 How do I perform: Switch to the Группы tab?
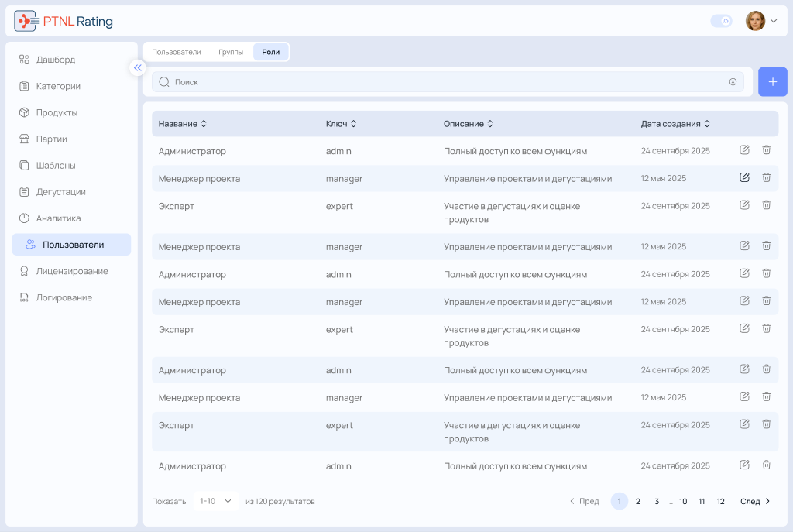click(231, 52)
